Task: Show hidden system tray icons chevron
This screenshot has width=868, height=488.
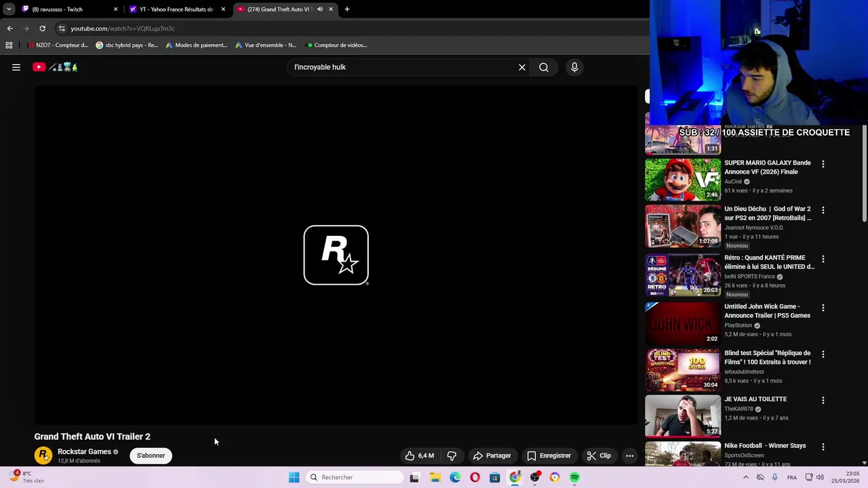Action: tap(745, 477)
